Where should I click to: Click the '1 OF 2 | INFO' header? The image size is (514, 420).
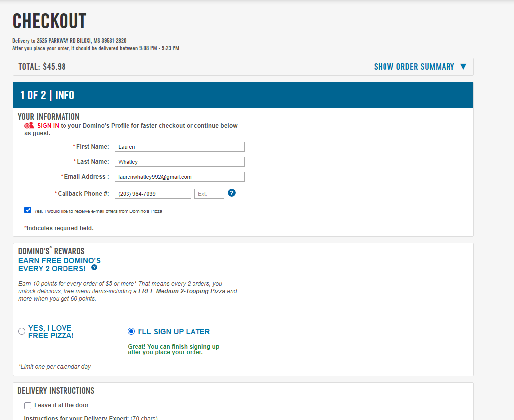coord(243,95)
